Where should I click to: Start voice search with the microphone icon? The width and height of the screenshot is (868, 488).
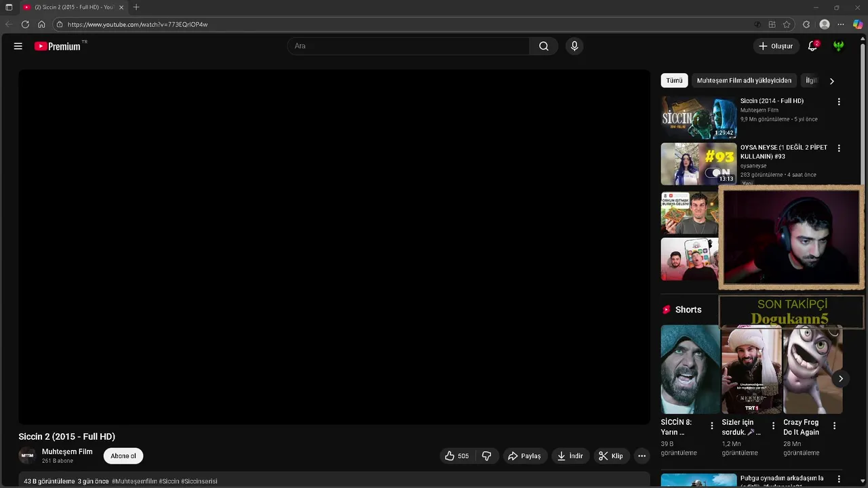(574, 46)
